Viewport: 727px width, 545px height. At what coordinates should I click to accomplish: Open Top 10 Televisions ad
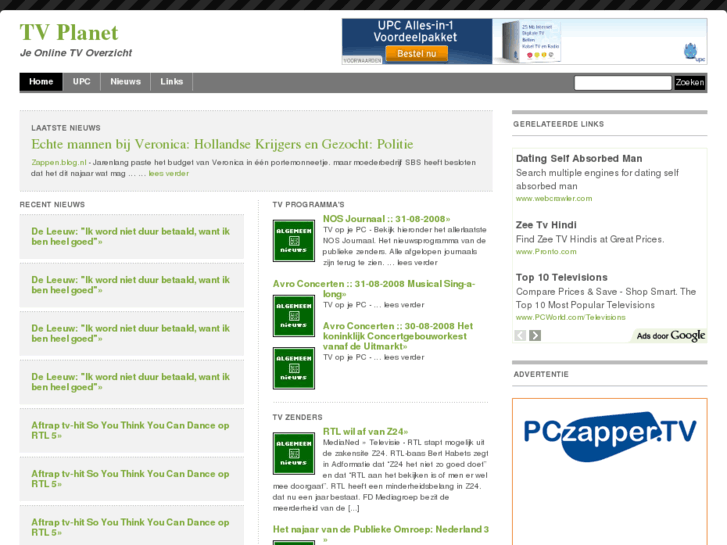tap(561, 277)
